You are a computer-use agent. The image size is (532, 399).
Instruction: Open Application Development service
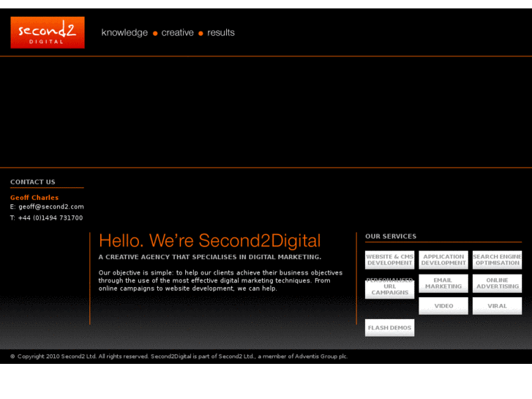(443, 260)
